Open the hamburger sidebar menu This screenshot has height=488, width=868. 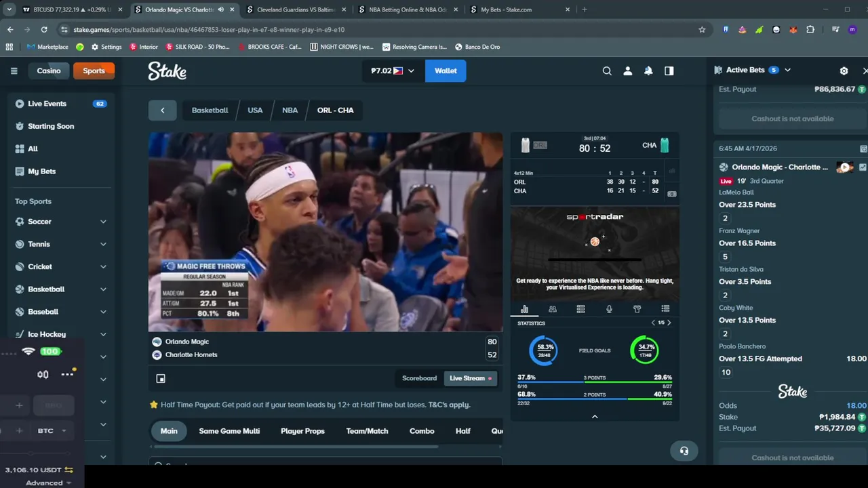click(x=14, y=70)
